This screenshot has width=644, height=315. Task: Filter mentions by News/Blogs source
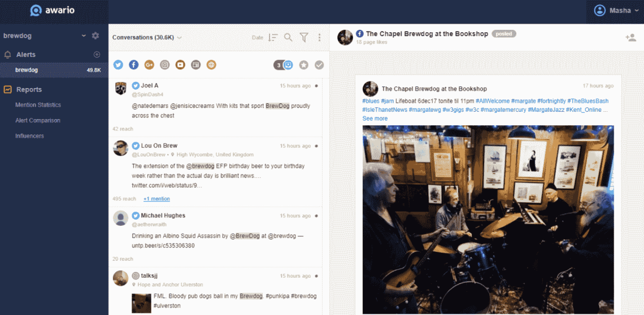click(x=196, y=64)
